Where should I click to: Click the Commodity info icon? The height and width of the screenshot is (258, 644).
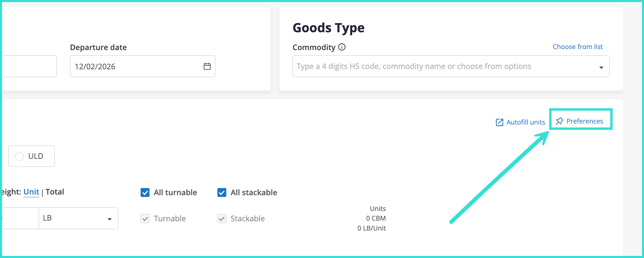pos(342,47)
